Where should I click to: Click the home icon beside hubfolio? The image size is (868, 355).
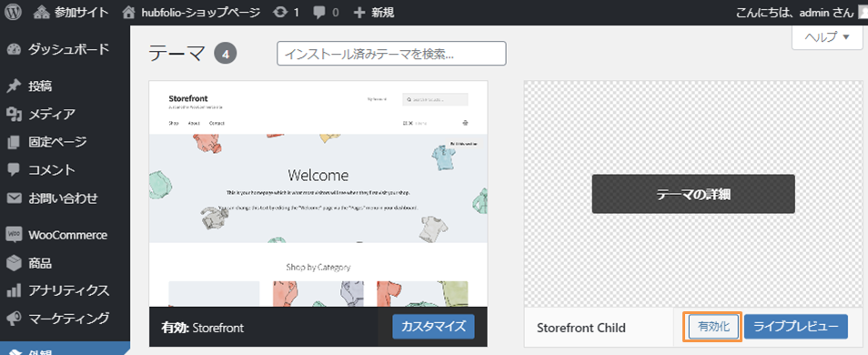[128, 12]
